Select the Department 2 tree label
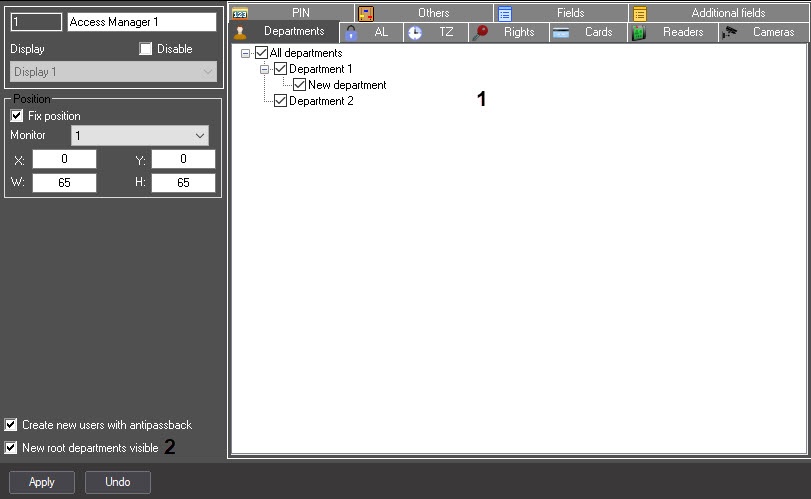Image resolution: width=811 pixels, height=499 pixels. [321, 101]
